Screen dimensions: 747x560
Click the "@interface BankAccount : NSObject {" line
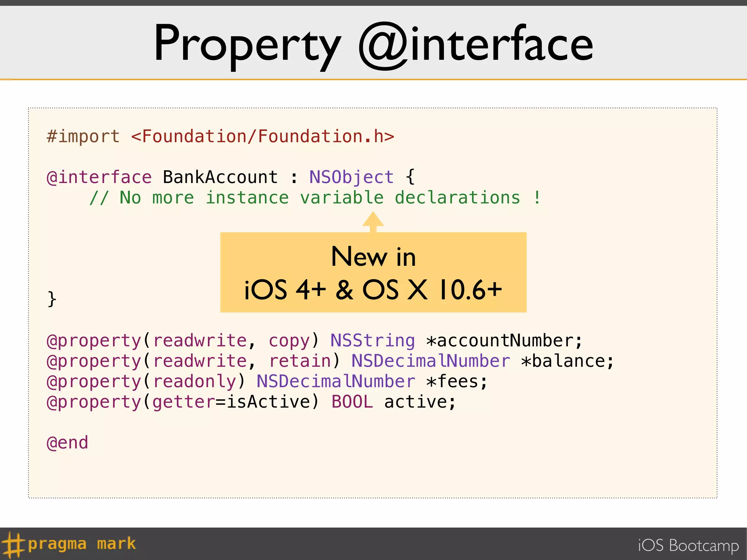pos(231,178)
